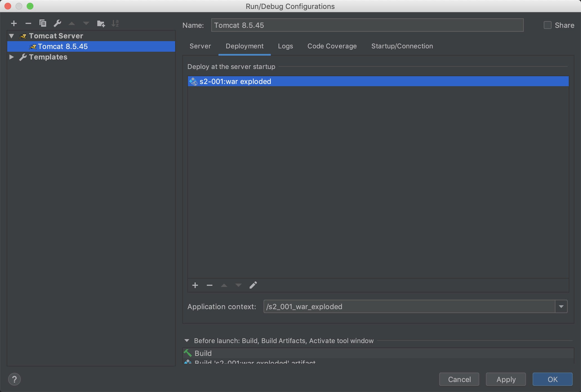This screenshot has width=581, height=392.
Task: Click the add deployment artifact icon
Action: point(195,285)
